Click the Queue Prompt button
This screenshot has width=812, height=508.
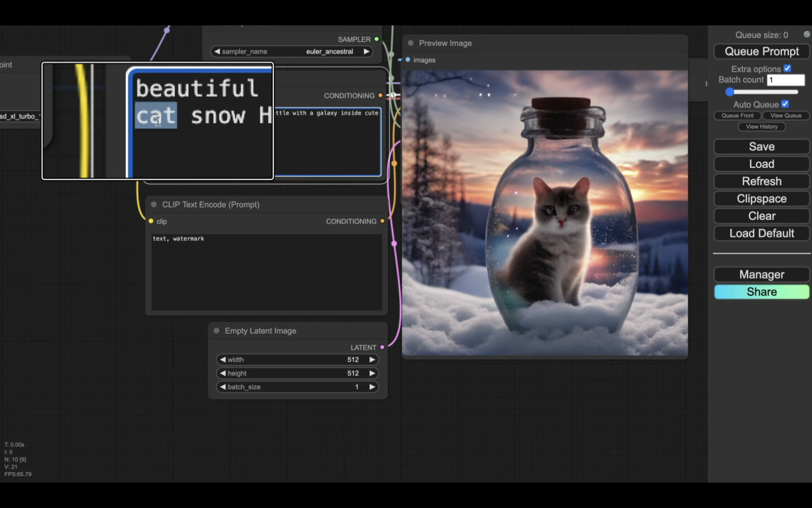[x=762, y=51]
